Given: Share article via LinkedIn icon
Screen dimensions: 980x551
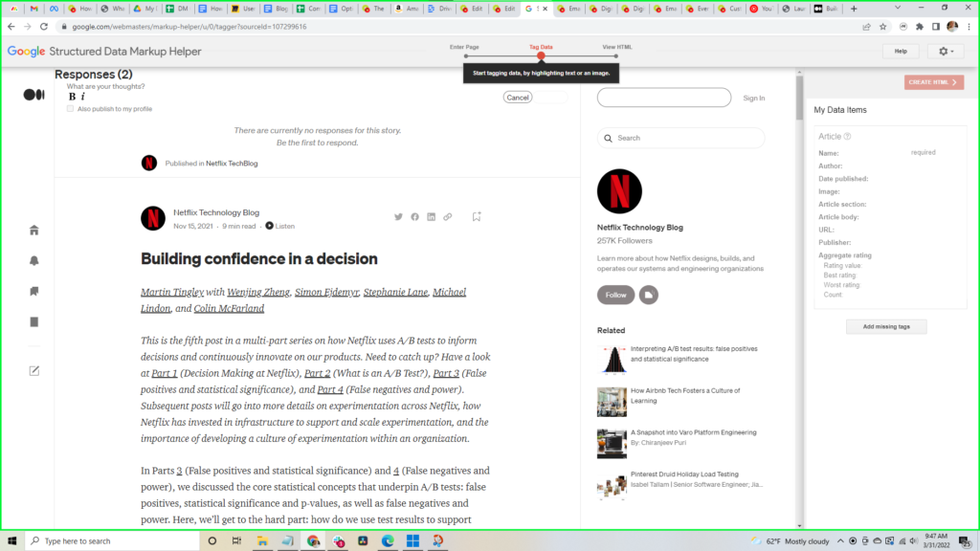Looking at the screenshot, I should (432, 217).
